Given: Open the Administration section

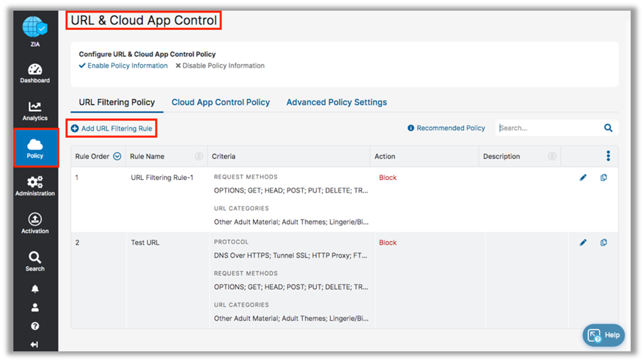Looking at the screenshot, I should [35, 186].
